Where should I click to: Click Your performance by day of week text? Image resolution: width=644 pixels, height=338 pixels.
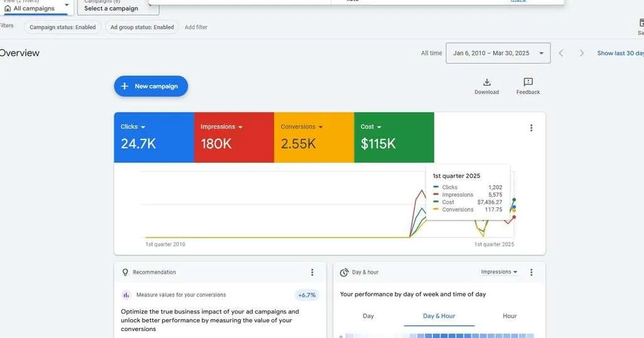[413, 294]
